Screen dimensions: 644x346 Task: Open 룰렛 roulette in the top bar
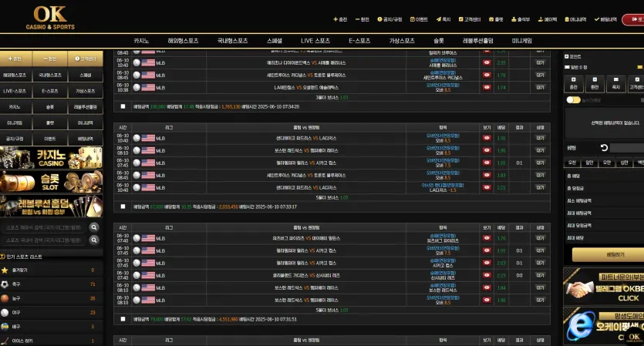coord(496,19)
